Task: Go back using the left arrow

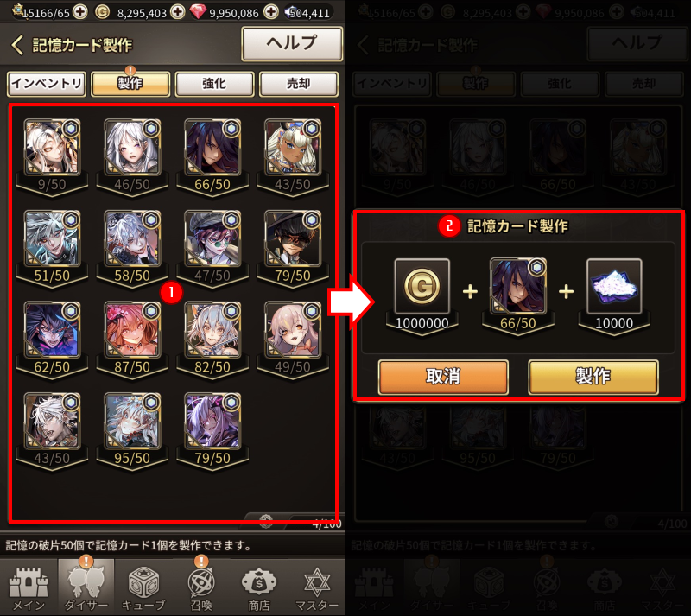Action: (x=17, y=45)
